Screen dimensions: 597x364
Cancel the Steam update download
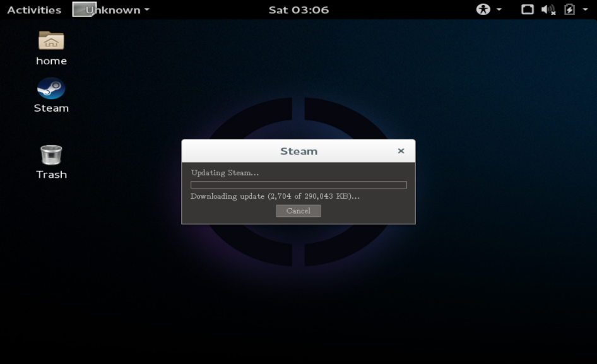pos(298,211)
